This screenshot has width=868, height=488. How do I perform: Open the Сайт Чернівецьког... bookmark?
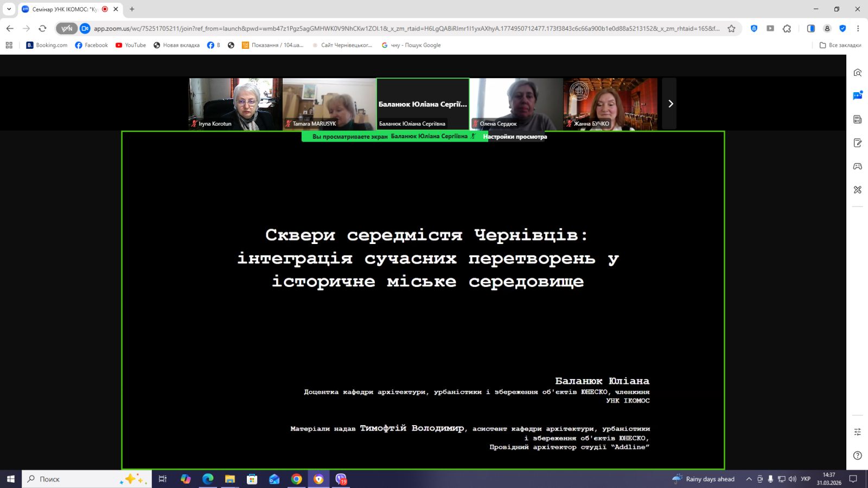pyautogui.click(x=342, y=46)
